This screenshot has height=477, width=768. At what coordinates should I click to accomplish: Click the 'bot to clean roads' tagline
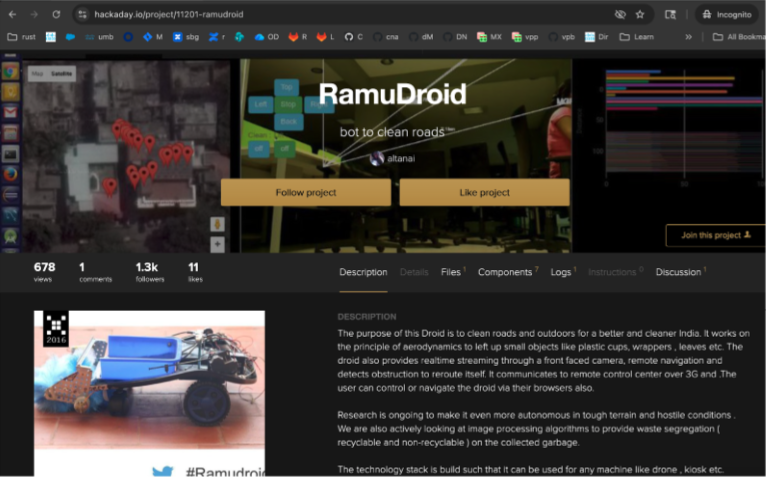(392, 132)
